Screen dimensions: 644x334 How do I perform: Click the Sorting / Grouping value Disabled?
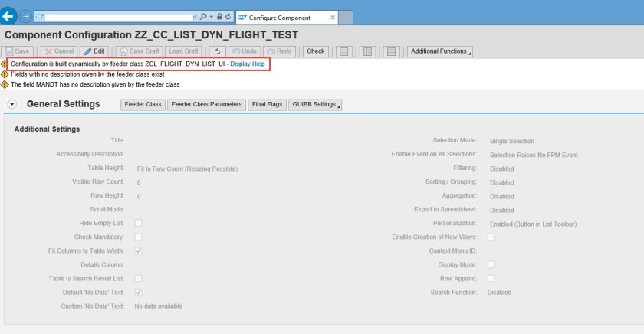click(x=501, y=182)
